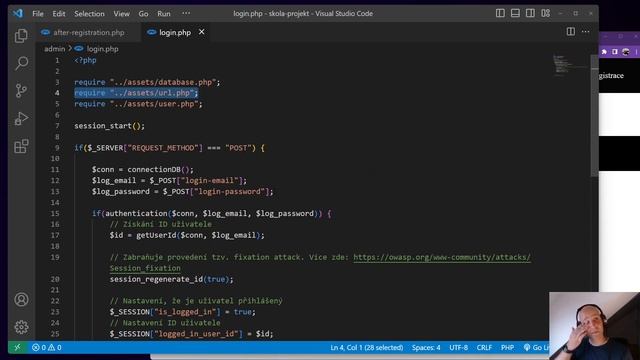Click the editor vertical scrollbar
640x360 pixels.
[594, 116]
